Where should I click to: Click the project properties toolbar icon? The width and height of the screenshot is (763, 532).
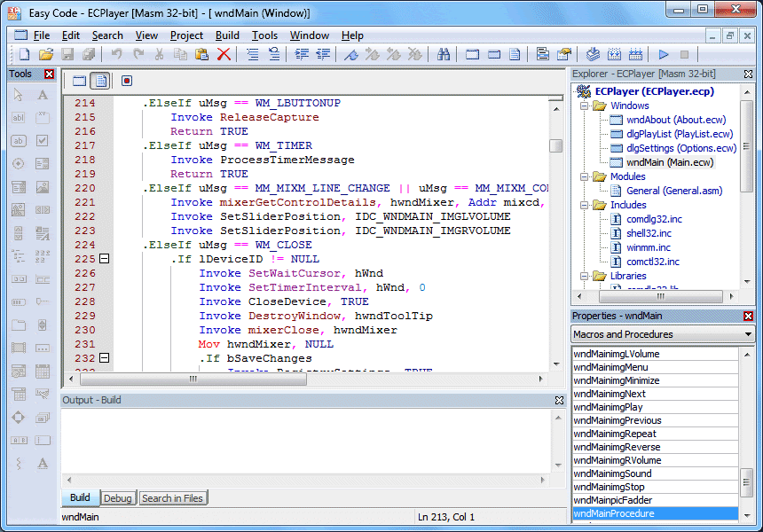click(x=564, y=54)
